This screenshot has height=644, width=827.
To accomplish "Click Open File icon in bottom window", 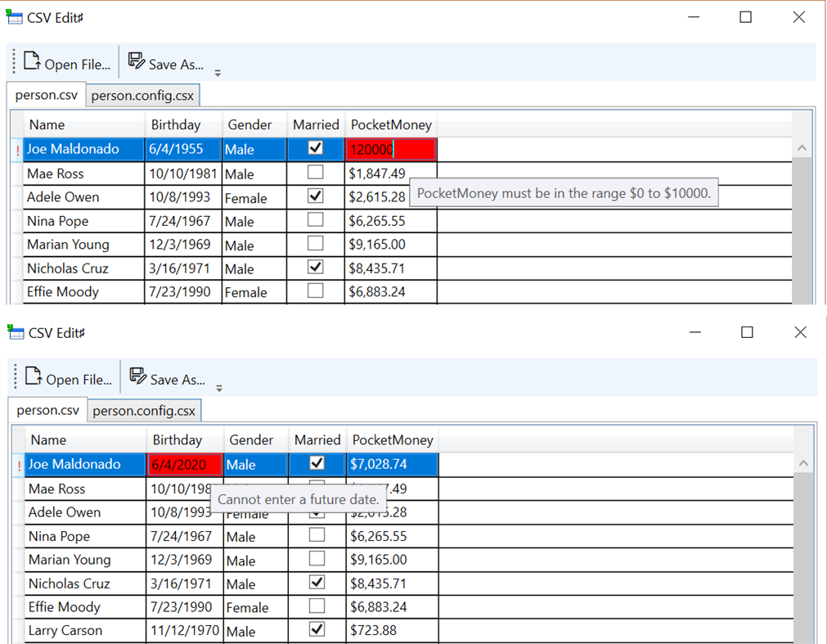I will tap(34, 376).
